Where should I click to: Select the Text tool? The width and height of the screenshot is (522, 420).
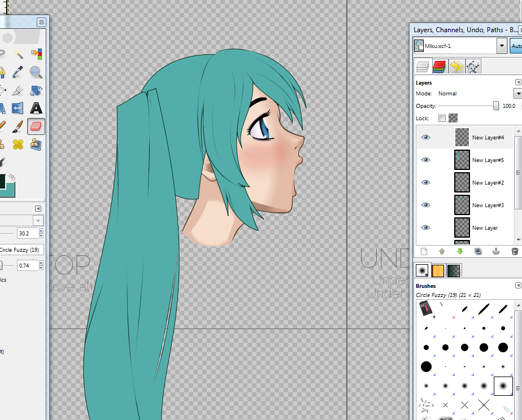point(36,108)
